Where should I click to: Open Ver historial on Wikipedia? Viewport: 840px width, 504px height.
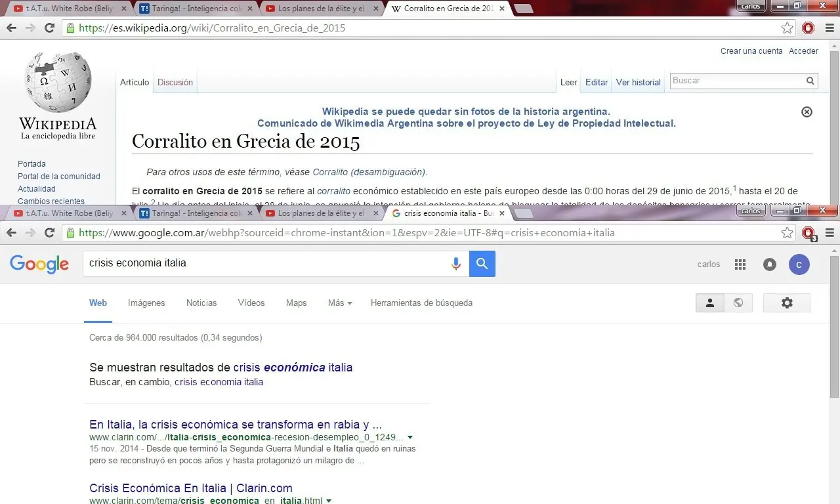(639, 82)
